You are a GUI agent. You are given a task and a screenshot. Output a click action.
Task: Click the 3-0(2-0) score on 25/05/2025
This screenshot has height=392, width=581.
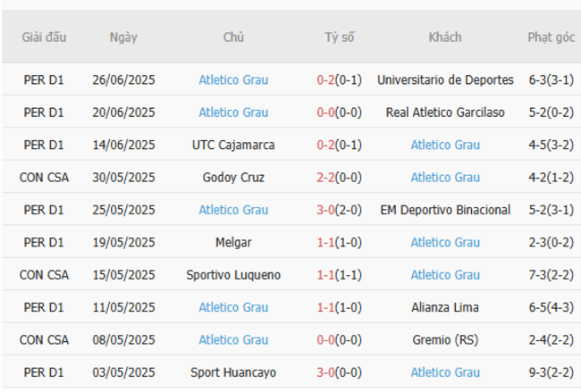[x=339, y=210]
